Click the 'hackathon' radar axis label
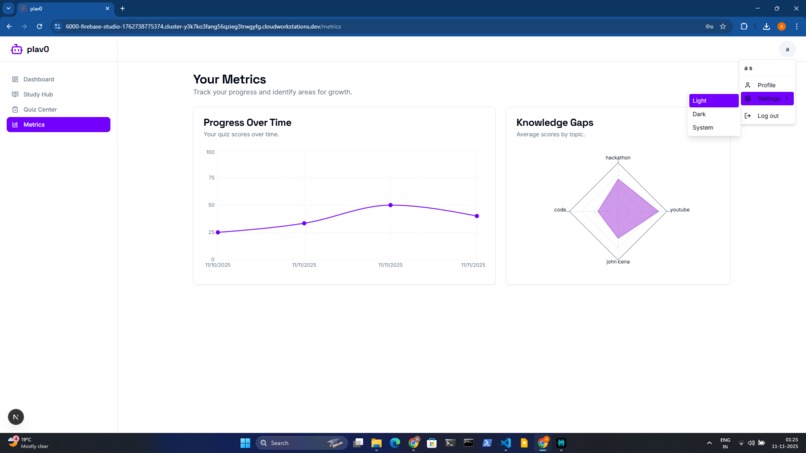The height and width of the screenshot is (453, 806). coord(618,157)
